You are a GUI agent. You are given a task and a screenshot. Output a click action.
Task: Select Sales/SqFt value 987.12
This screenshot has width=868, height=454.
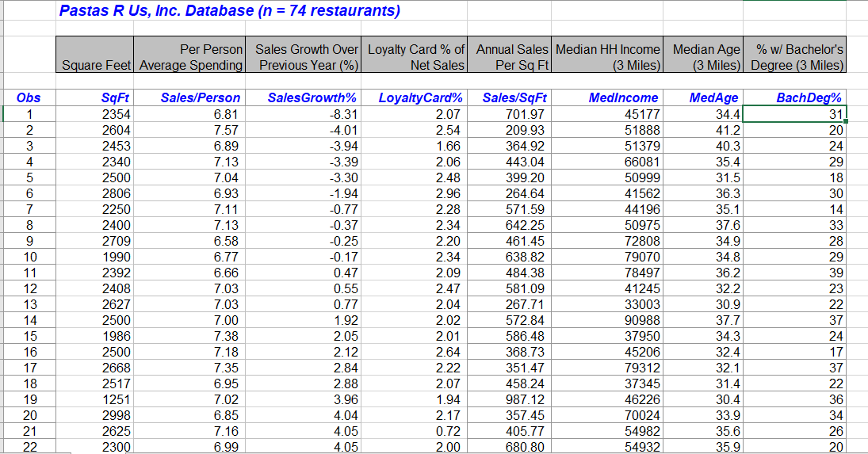point(509,400)
